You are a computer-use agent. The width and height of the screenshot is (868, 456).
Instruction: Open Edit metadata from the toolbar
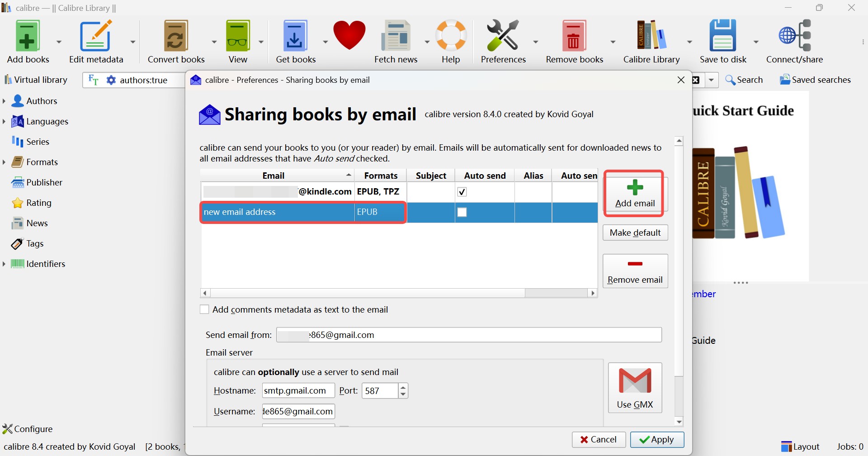(x=96, y=41)
